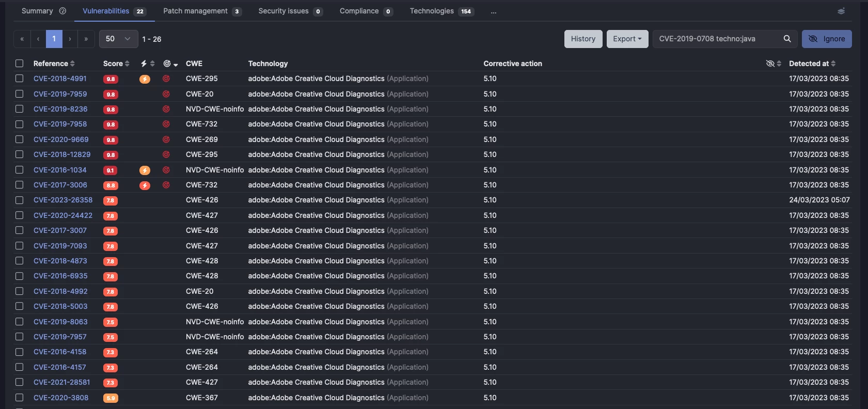Check the box for CVE-2020-3808

coord(19,397)
